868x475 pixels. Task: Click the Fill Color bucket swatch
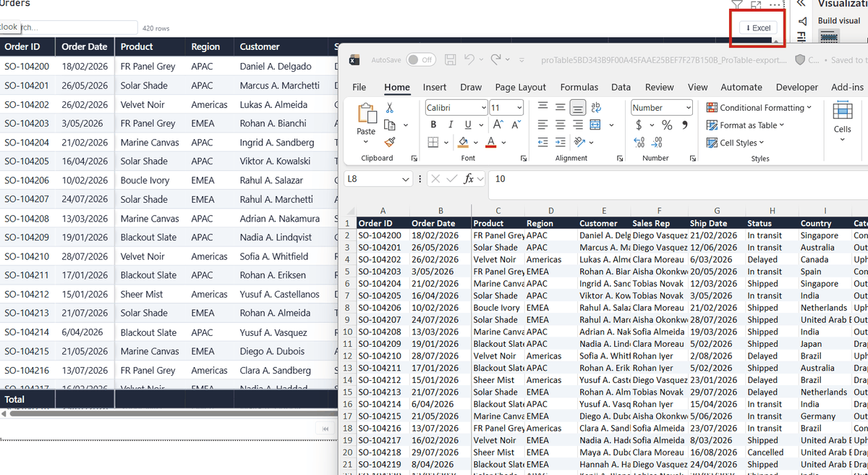tap(464, 143)
